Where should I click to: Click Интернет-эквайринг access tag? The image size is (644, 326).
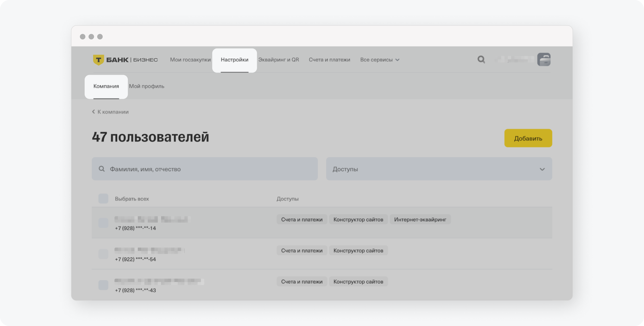(420, 219)
